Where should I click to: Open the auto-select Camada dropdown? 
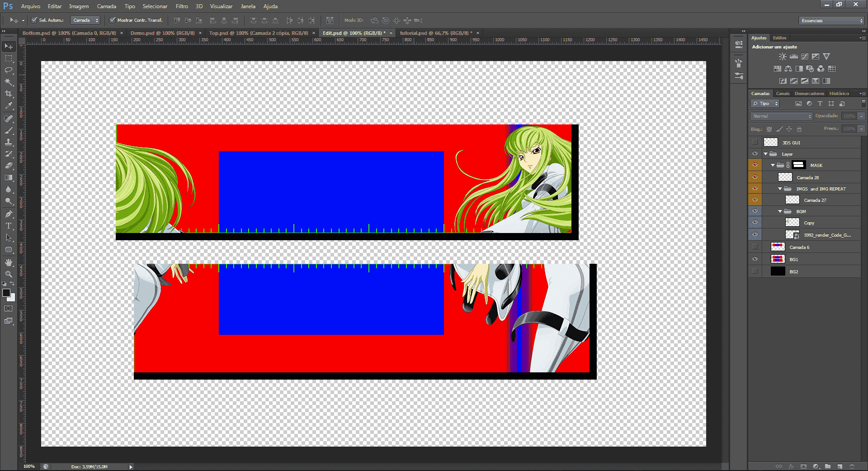(85, 20)
